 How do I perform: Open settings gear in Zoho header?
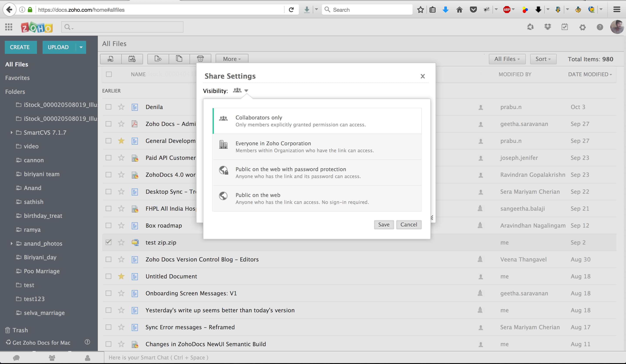[x=582, y=27]
